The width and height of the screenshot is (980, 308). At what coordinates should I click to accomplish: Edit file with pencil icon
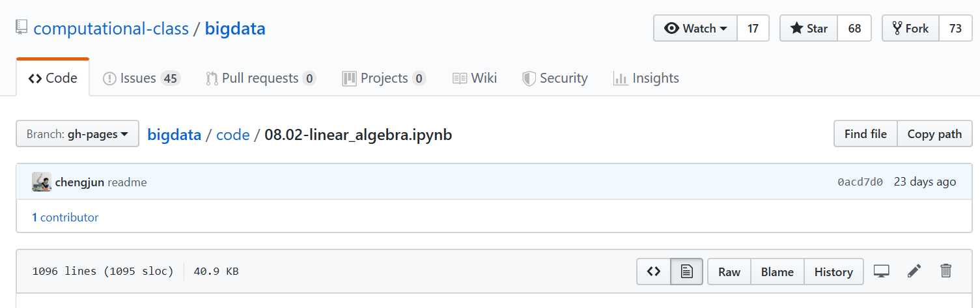(914, 272)
